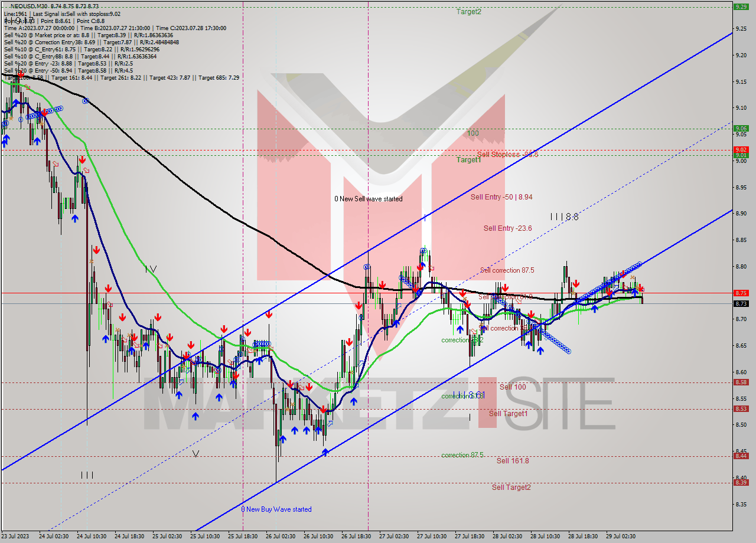Click the green Target1 label
The height and width of the screenshot is (543, 756).
(468, 159)
